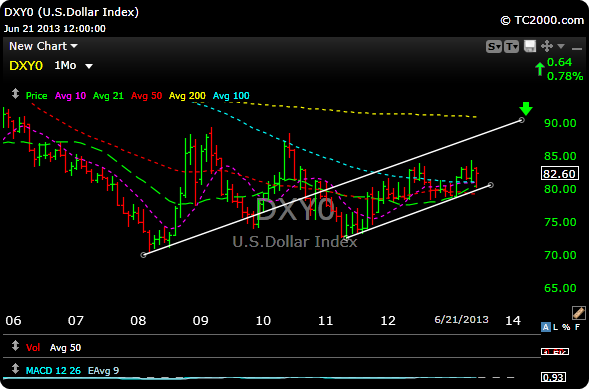The width and height of the screenshot is (589, 389).
Task: Open the New Chart dropdown menu
Action: 43,46
